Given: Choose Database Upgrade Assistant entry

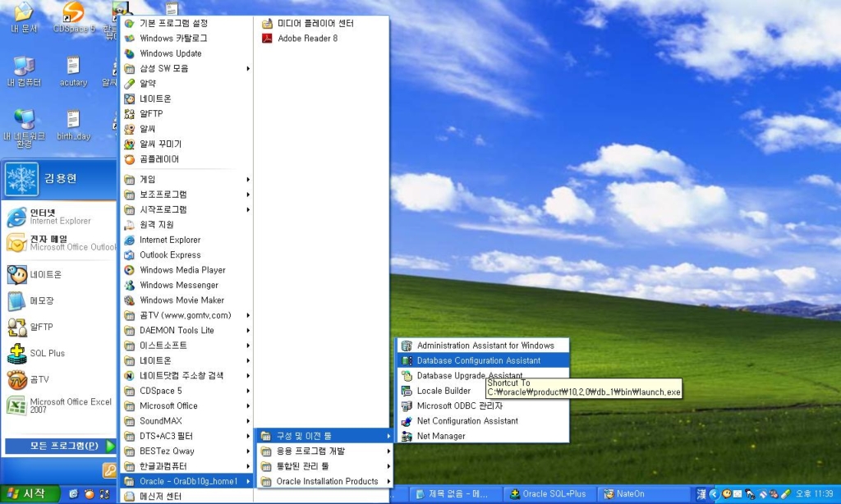Looking at the screenshot, I should [x=483, y=376].
